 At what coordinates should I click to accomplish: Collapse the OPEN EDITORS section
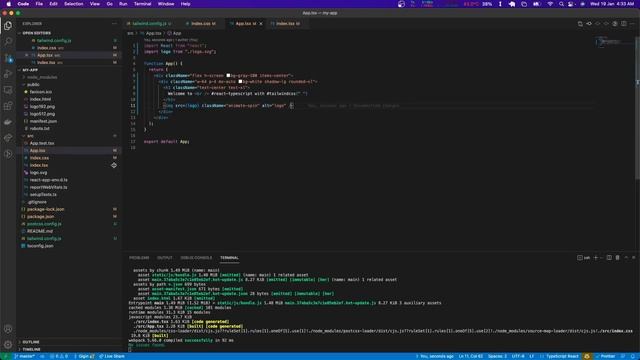click(x=35, y=33)
